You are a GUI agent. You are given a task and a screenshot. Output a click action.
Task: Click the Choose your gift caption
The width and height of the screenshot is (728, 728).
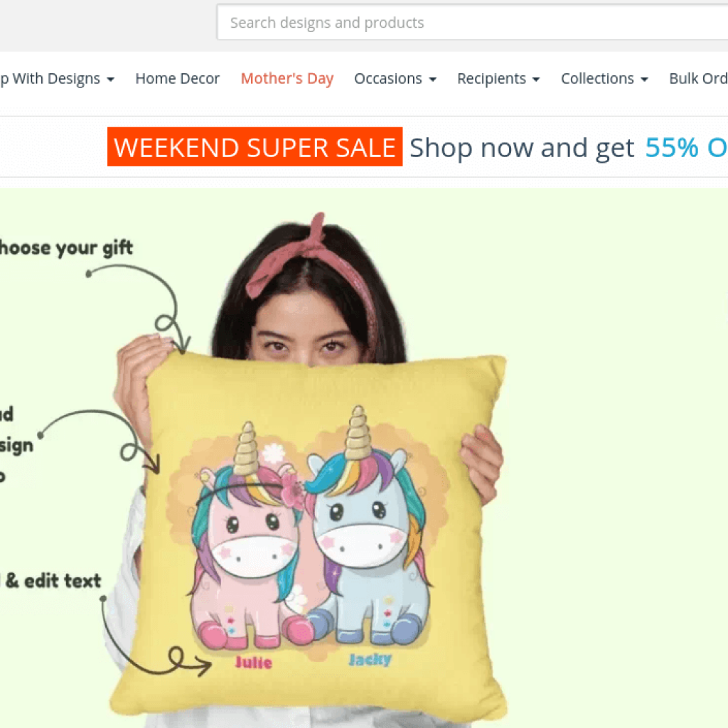pos(66,248)
